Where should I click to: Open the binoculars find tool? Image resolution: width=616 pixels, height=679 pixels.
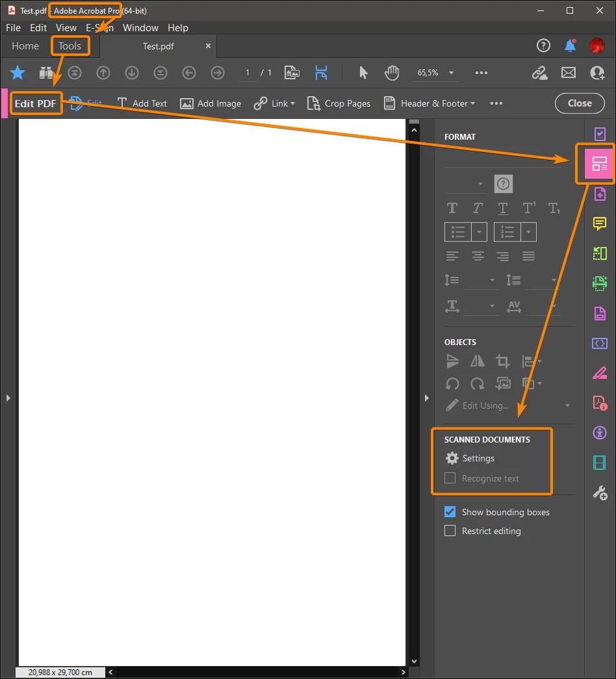pyautogui.click(x=46, y=73)
